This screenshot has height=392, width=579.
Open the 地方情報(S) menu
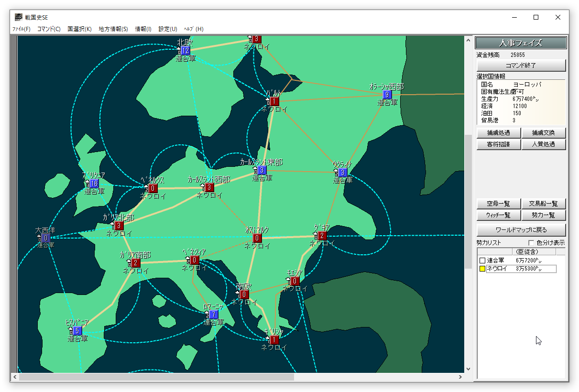pyautogui.click(x=113, y=29)
